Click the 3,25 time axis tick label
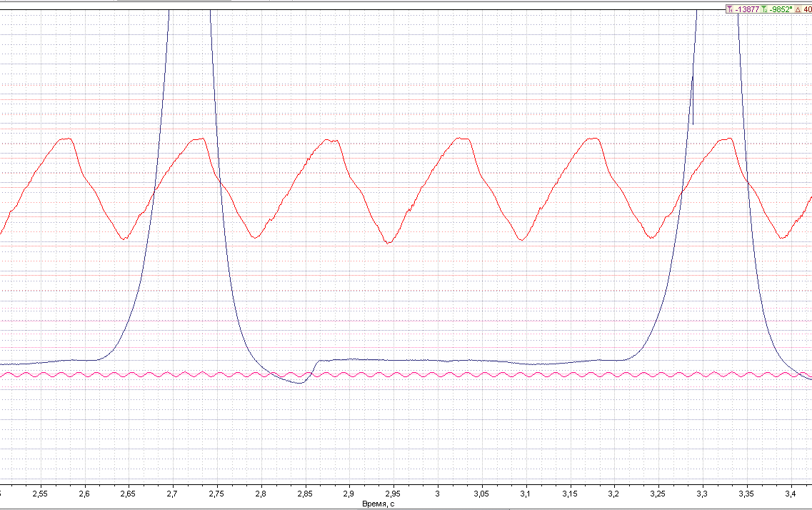The width and height of the screenshot is (812, 510). (658, 494)
